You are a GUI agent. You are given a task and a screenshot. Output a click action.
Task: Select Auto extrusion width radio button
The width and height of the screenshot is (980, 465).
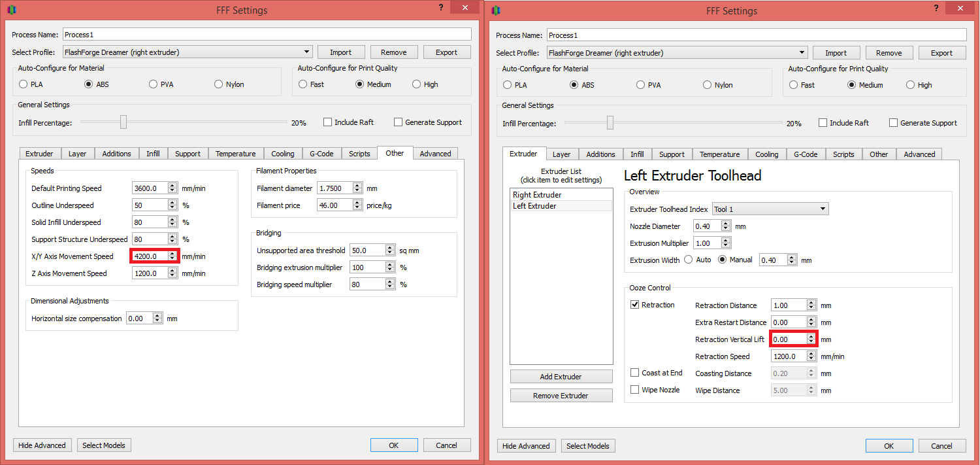pos(688,260)
